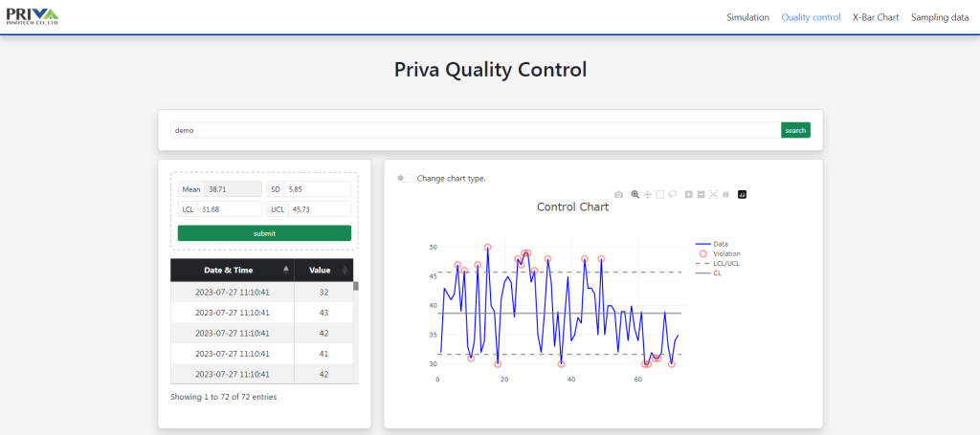Download chart as PNG camera icon
The image size is (980, 435).
click(x=619, y=194)
